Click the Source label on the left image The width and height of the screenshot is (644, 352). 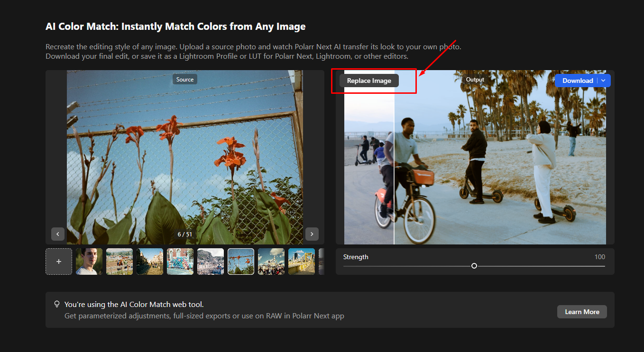(x=184, y=79)
